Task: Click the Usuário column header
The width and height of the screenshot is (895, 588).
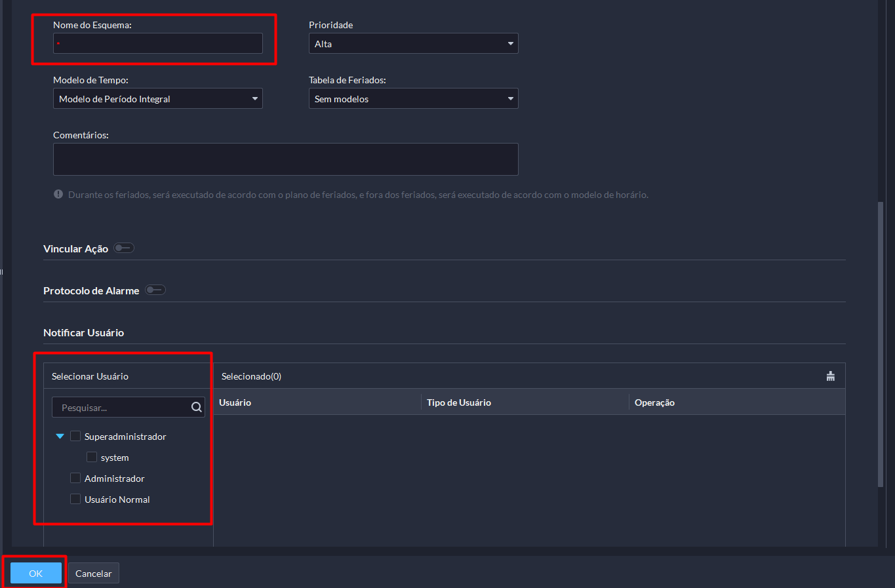Action: point(235,402)
